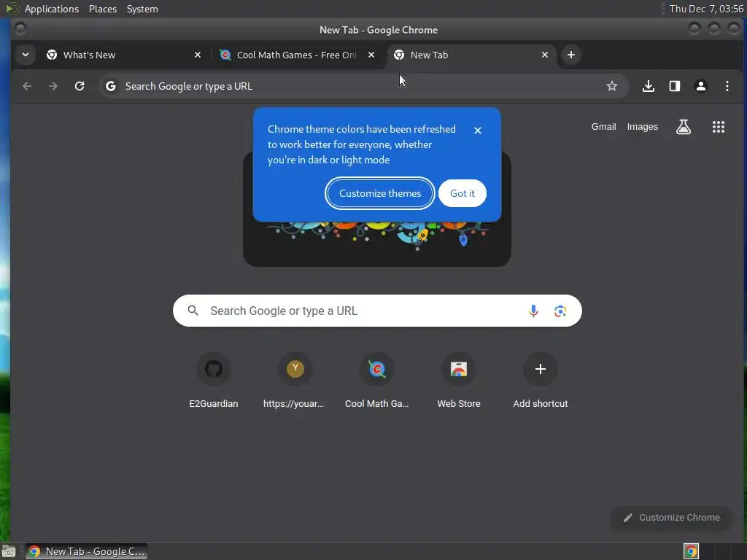Click the Google Doodle image

(x=377, y=243)
